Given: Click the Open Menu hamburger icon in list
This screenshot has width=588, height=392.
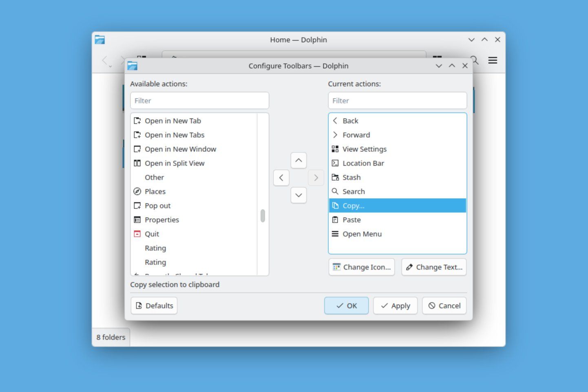Looking at the screenshot, I should pos(335,234).
